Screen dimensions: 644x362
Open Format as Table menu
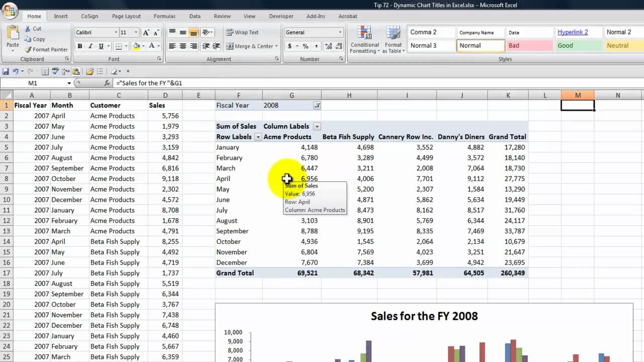pos(393,39)
